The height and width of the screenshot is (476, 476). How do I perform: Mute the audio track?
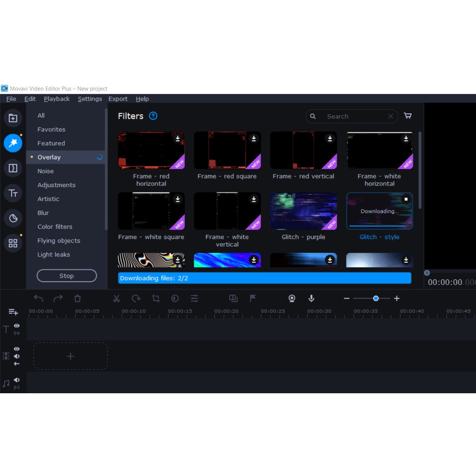[x=17, y=380]
